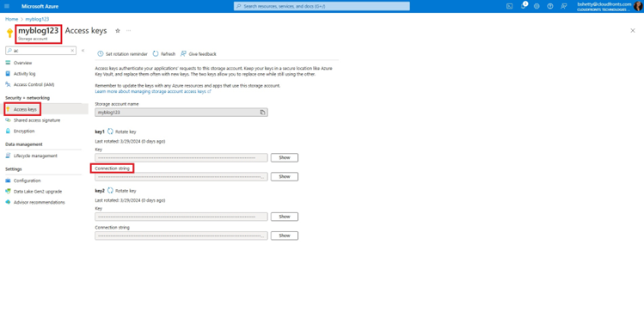The width and height of the screenshot is (644, 312).
Task: Show the key2 Connection string
Action: (x=285, y=236)
